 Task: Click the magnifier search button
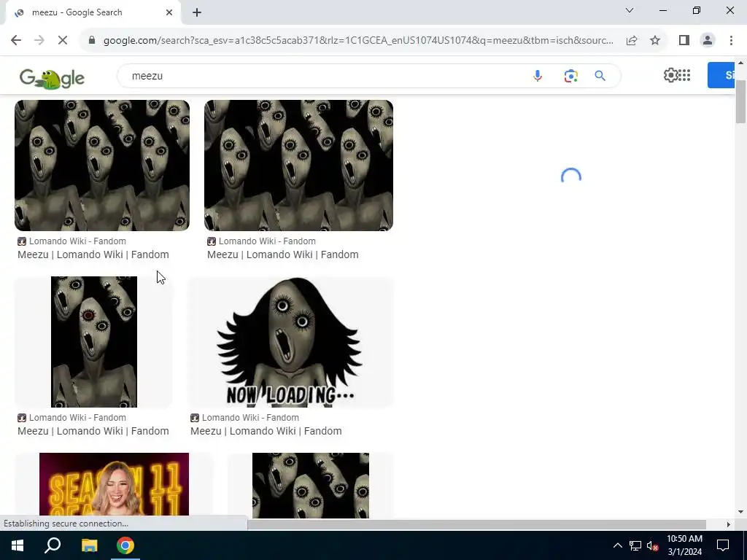pyautogui.click(x=600, y=76)
